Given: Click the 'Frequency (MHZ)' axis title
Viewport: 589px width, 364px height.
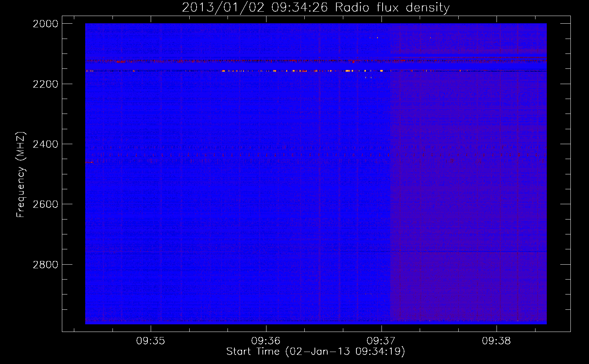Looking at the screenshot, I should click(x=21, y=175).
